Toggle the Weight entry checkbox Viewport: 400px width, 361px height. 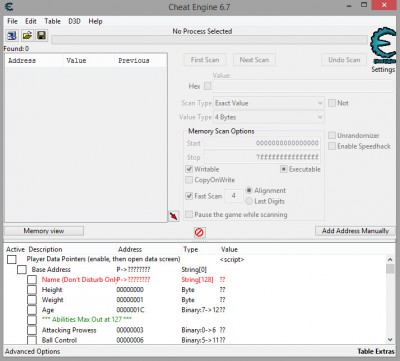(32, 300)
